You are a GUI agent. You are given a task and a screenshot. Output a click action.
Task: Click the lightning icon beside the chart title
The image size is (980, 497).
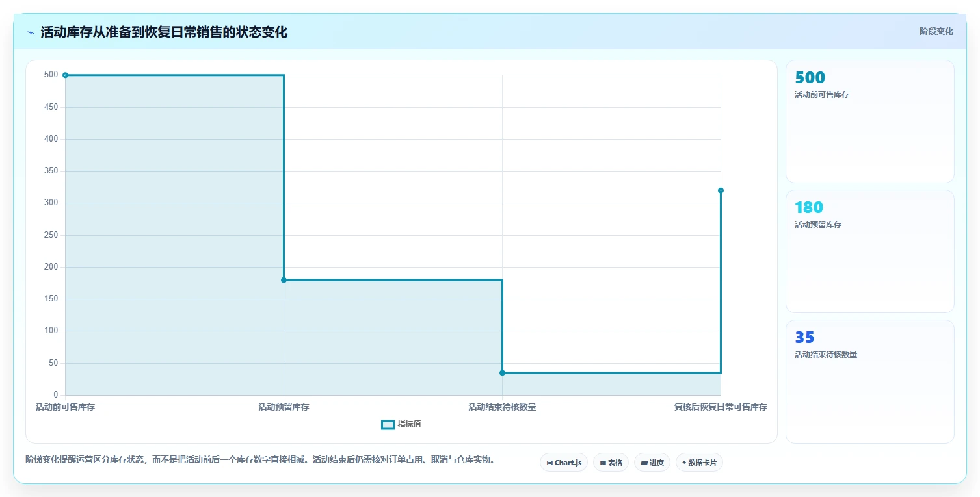tap(31, 32)
